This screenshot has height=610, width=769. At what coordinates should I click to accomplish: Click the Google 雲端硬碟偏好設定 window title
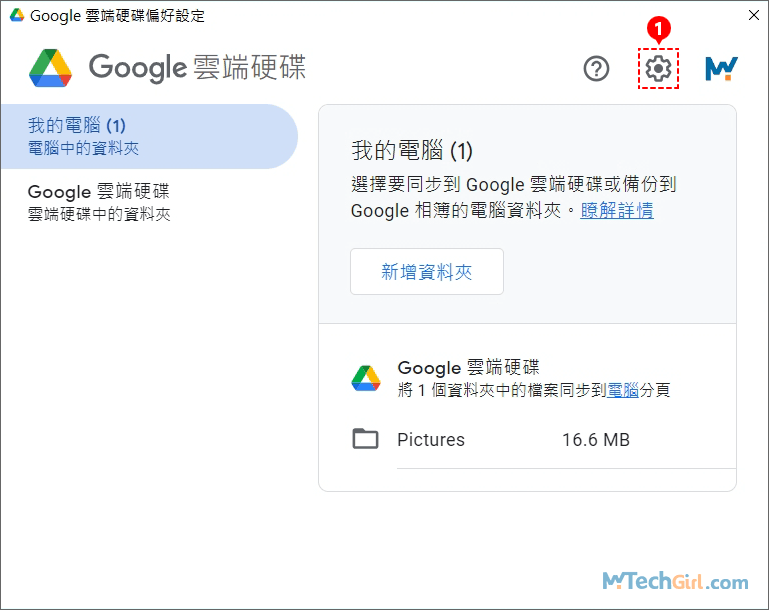[118, 16]
